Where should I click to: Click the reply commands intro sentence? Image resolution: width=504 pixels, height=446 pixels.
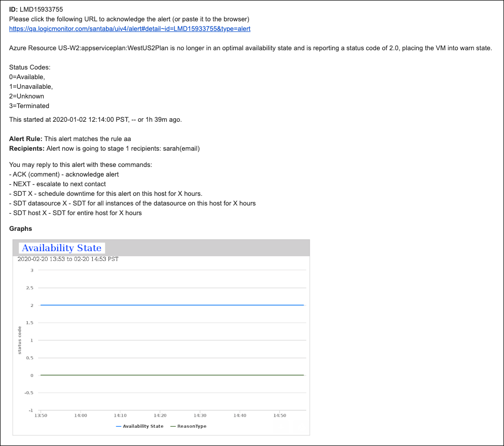(80, 164)
